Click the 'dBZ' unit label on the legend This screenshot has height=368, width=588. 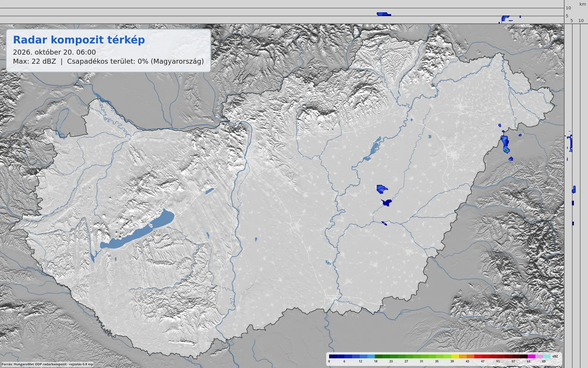[555, 357]
